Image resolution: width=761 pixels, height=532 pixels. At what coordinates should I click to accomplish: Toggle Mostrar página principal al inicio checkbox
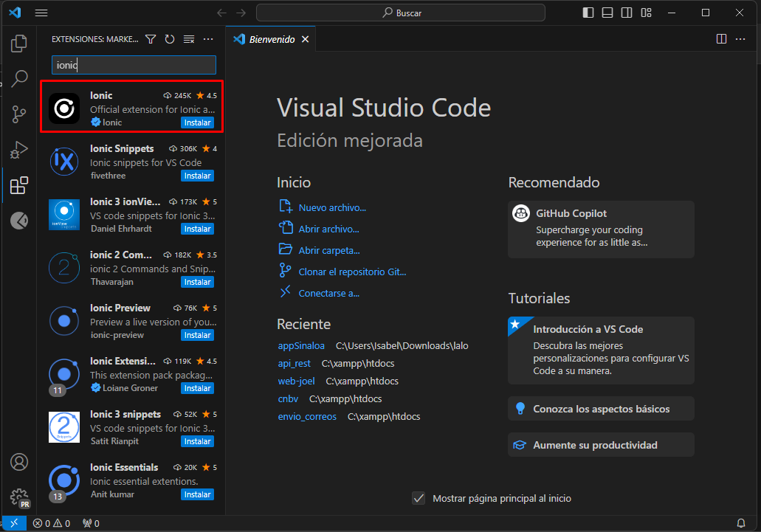coord(419,498)
